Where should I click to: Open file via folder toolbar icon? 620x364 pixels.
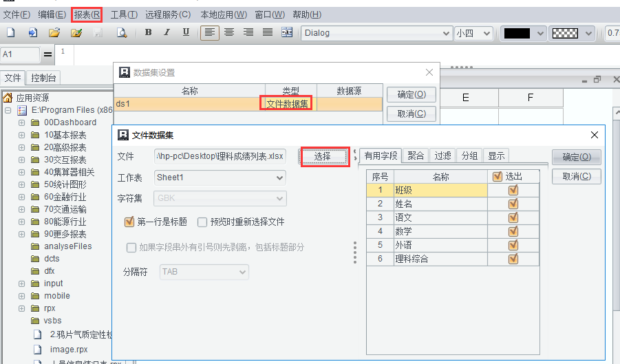pos(54,33)
